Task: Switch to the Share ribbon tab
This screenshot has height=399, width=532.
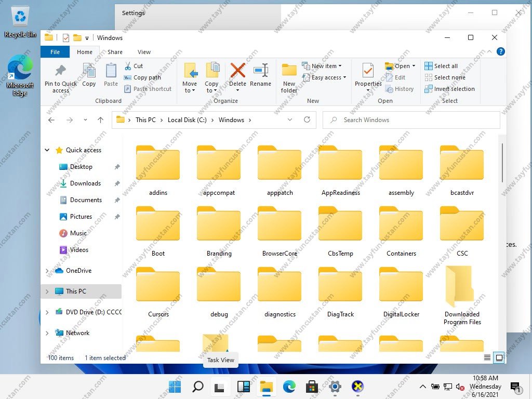Action: click(x=115, y=52)
